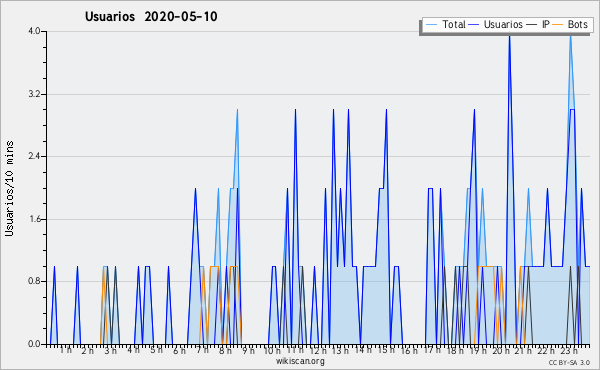The image size is (600, 370).
Task: Click the y-axis label 'Usuarios/10 mins'
Action: 10,188
